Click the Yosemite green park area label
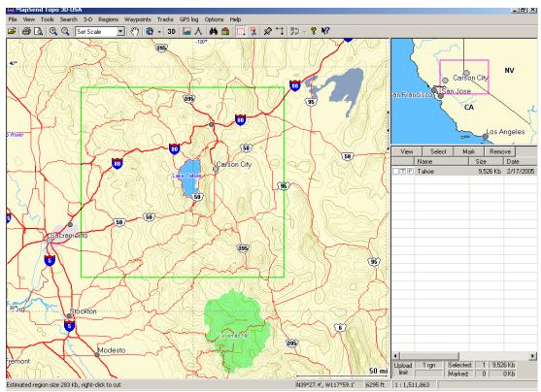541x392 pixels. [232, 336]
